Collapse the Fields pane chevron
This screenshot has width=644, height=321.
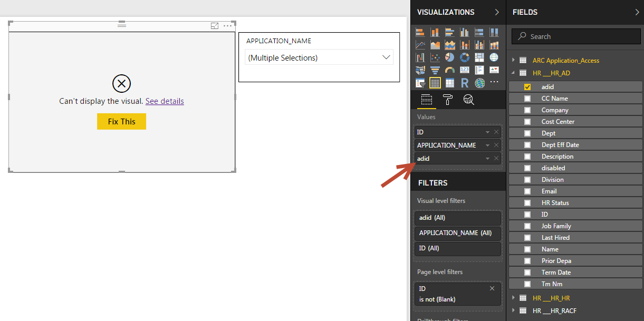[x=637, y=12]
